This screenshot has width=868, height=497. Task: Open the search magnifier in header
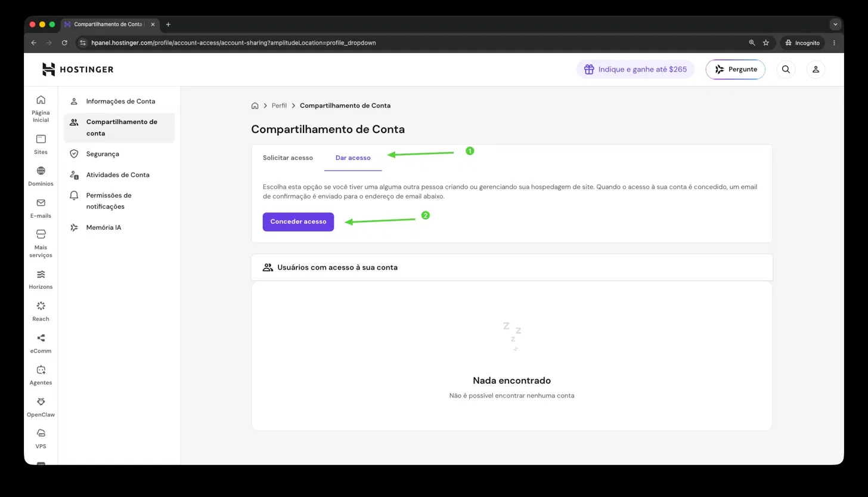[786, 69]
